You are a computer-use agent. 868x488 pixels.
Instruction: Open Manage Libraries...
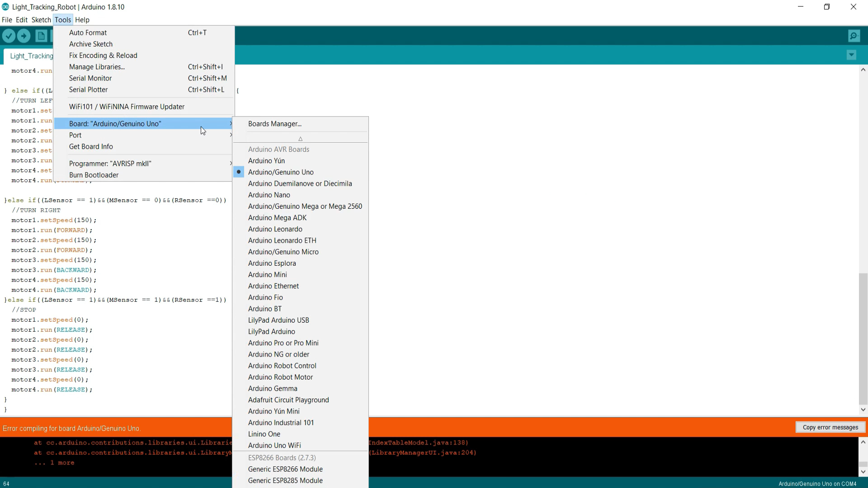(144, 67)
